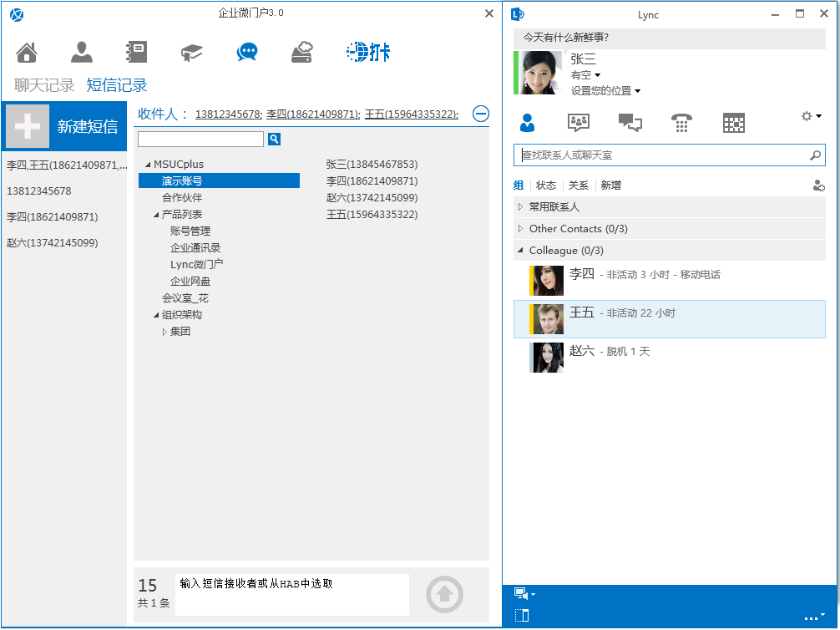840x630 pixels.
Task: Collapse the MSUCplus tree node
Action: point(148,165)
